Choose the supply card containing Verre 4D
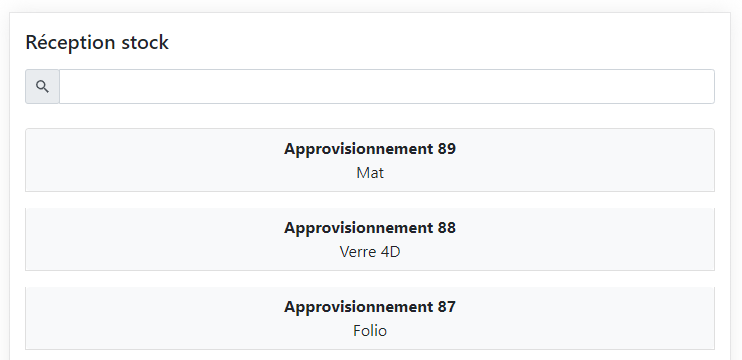Image resolution: width=742 pixels, height=360 pixels. point(370,239)
